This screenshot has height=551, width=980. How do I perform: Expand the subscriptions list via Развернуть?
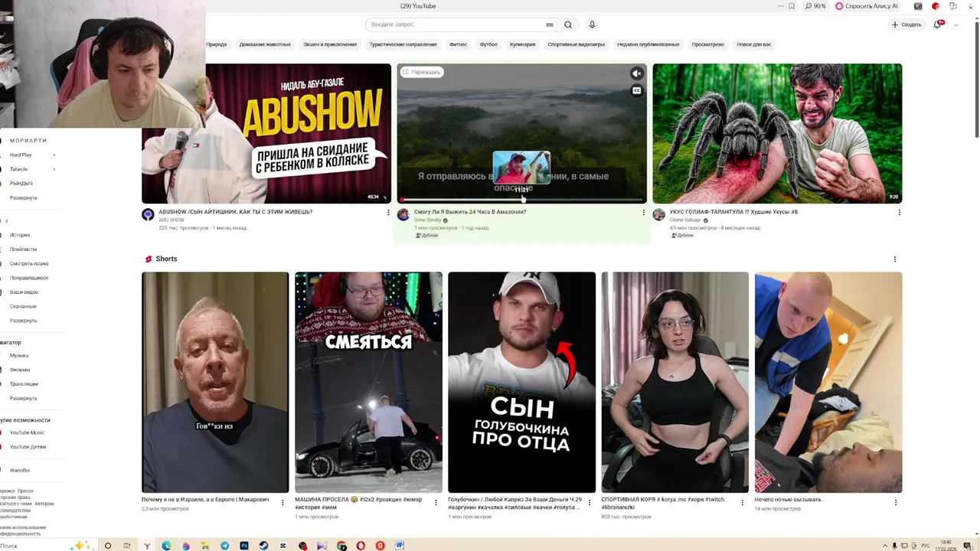coord(23,198)
